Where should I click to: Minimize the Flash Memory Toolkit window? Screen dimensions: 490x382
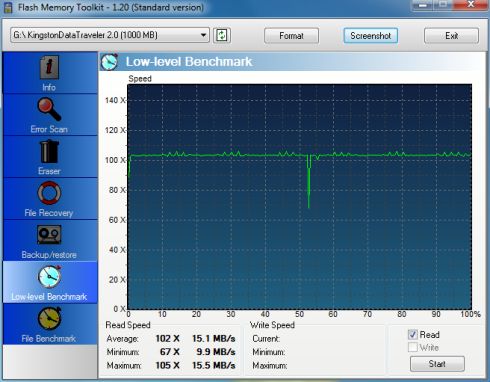pos(423,5)
